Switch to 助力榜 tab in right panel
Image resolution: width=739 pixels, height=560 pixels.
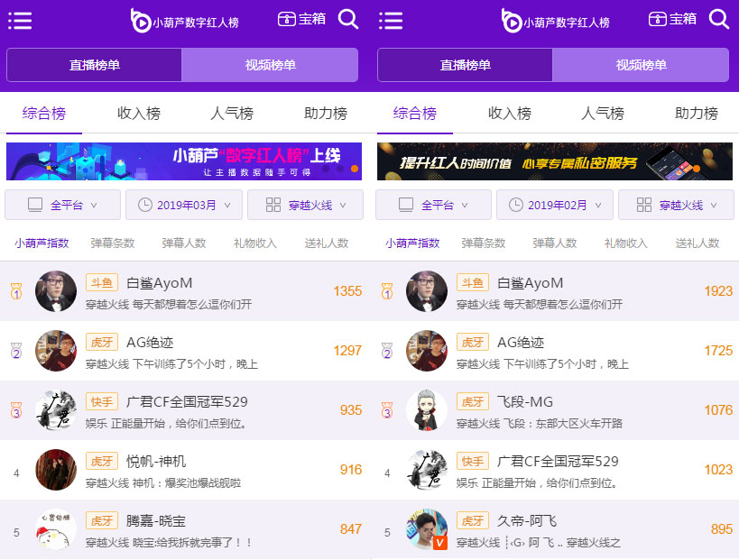[697, 113]
